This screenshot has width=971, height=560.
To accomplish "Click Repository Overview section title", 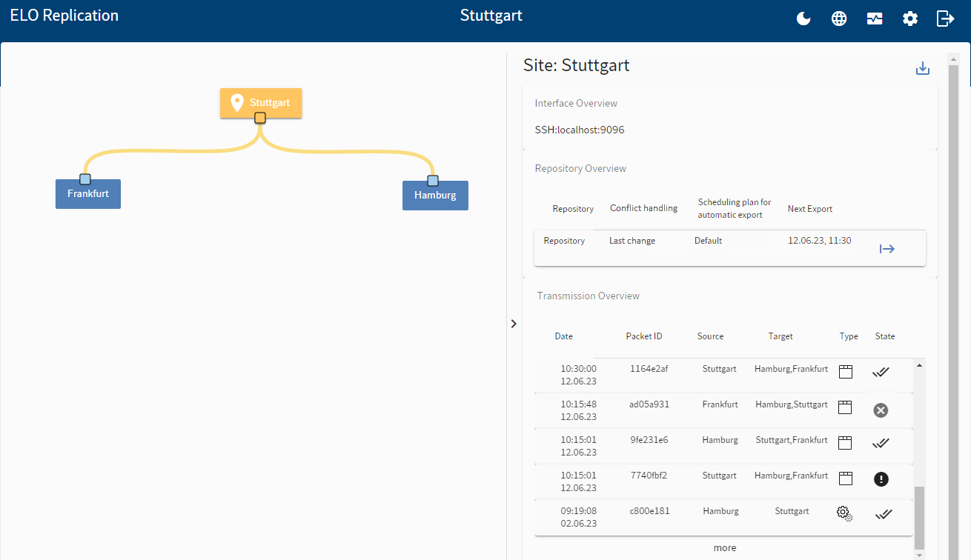I will coord(580,168).
